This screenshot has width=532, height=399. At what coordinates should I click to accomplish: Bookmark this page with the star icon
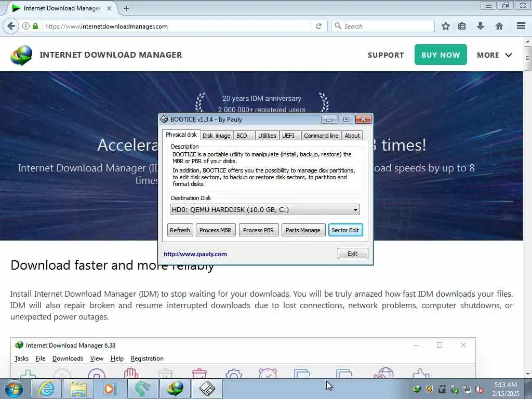tap(445, 26)
